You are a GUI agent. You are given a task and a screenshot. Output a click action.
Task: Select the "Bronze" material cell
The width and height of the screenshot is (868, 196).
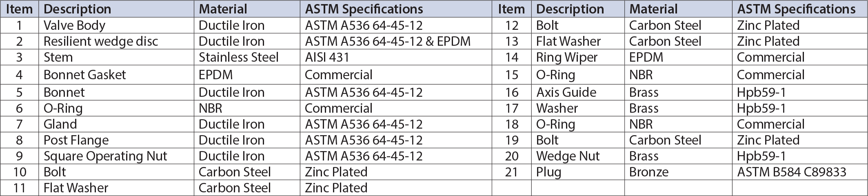pyautogui.click(x=648, y=172)
